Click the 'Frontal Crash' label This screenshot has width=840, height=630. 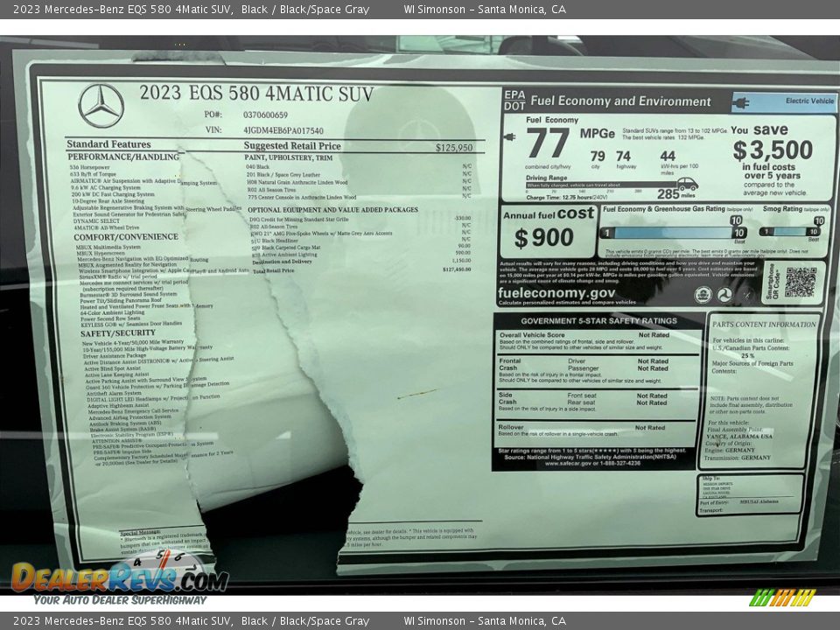point(509,365)
